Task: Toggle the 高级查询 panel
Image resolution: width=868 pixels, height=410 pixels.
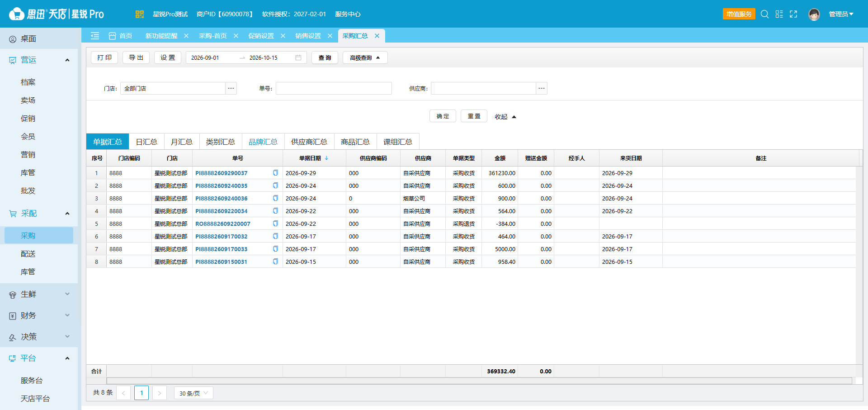Action: coord(365,57)
